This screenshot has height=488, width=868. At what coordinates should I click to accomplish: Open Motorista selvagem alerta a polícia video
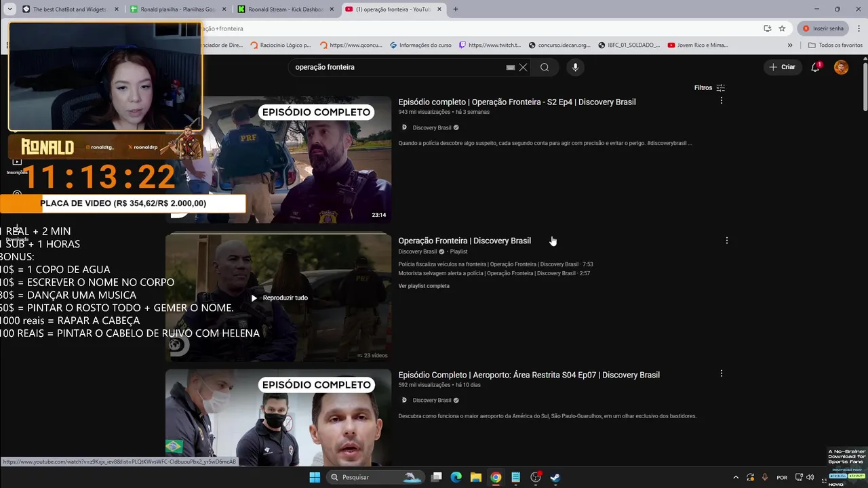(494, 273)
